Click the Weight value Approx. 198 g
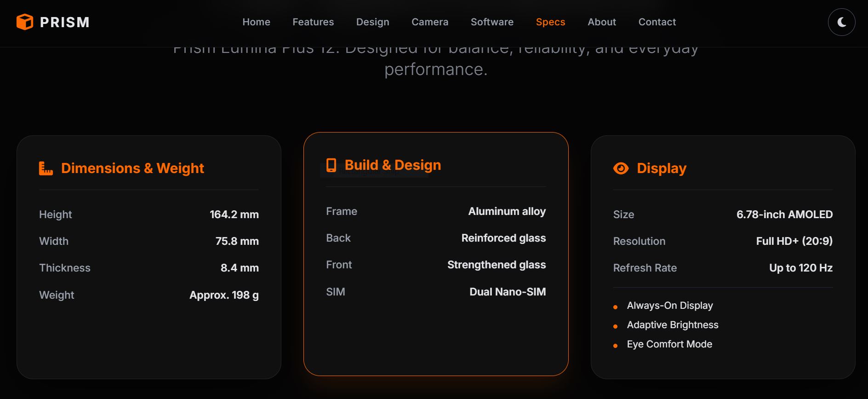868x399 pixels. point(224,295)
